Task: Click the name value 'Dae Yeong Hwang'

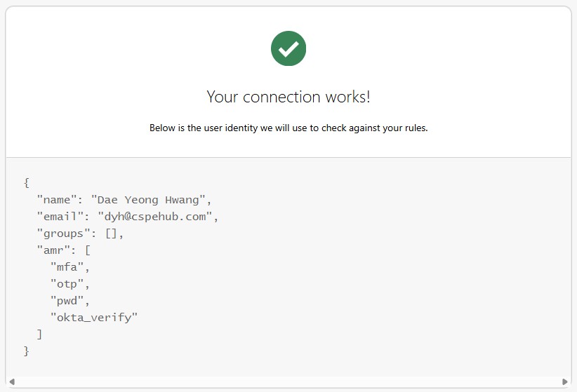Action: [148, 200]
